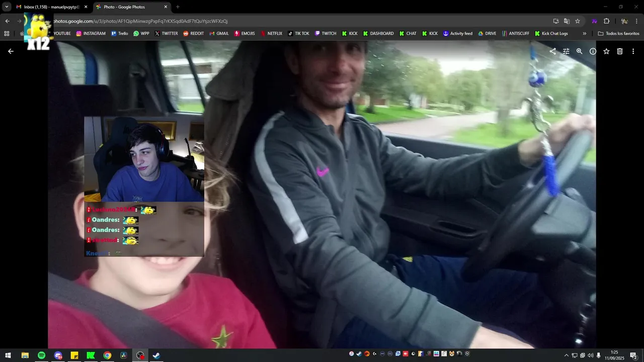
Task: Switch to Google Chrome in the taskbar
Action: [x=107, y=355]
